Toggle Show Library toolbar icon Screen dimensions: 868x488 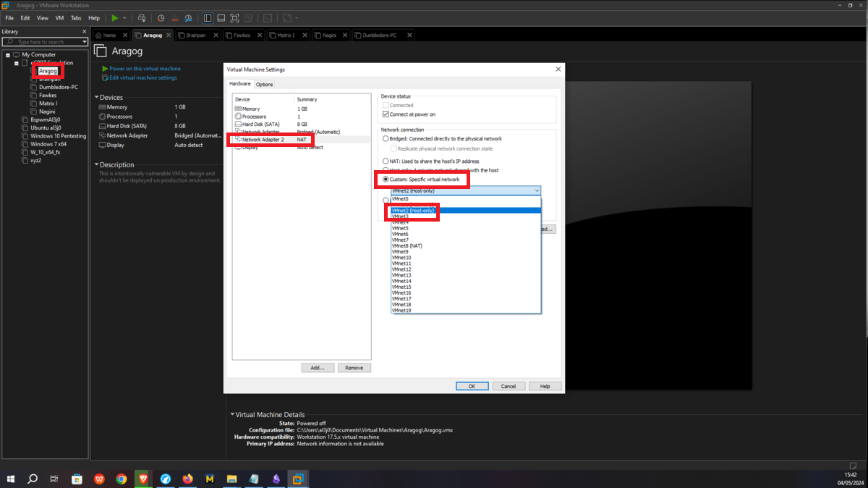click(208, 17)
